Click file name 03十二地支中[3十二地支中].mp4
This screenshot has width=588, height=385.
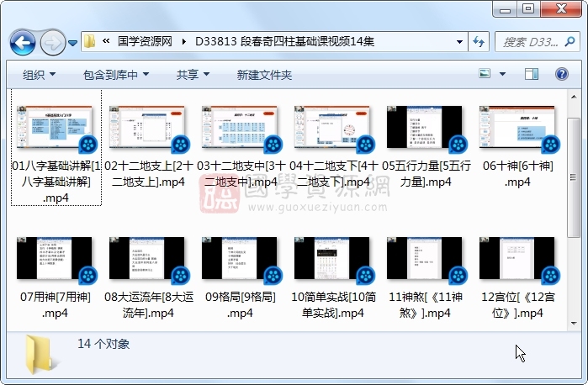(241, 173)
